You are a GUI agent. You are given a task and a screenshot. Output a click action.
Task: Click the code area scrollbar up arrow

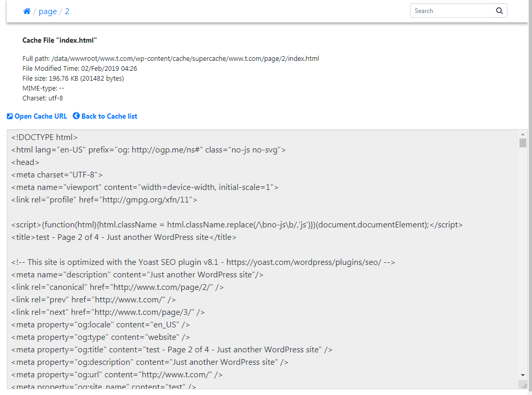523,134
